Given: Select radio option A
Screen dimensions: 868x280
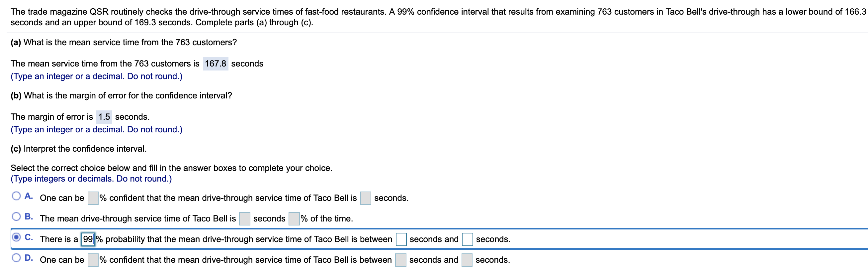Looking at the screenshot, I should 16,196.
